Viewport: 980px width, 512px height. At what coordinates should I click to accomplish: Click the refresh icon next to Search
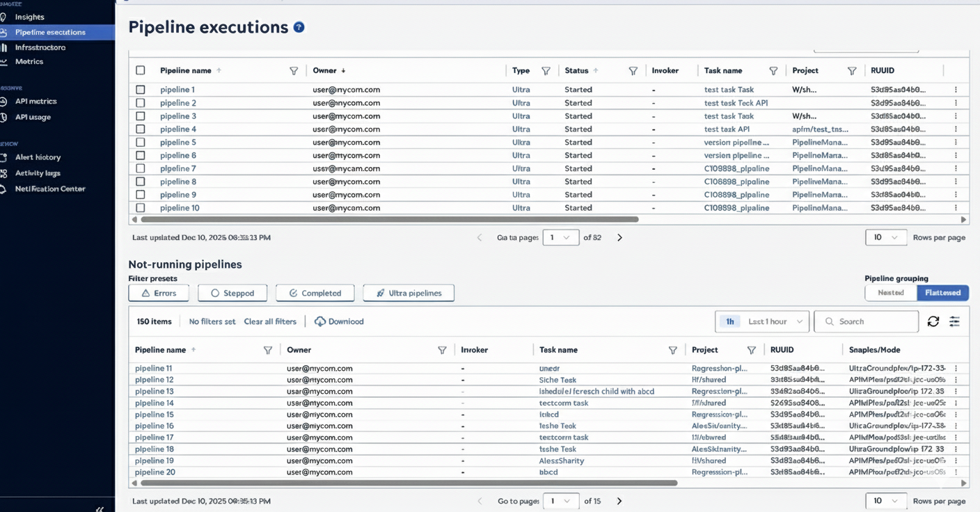coord(933,321)
